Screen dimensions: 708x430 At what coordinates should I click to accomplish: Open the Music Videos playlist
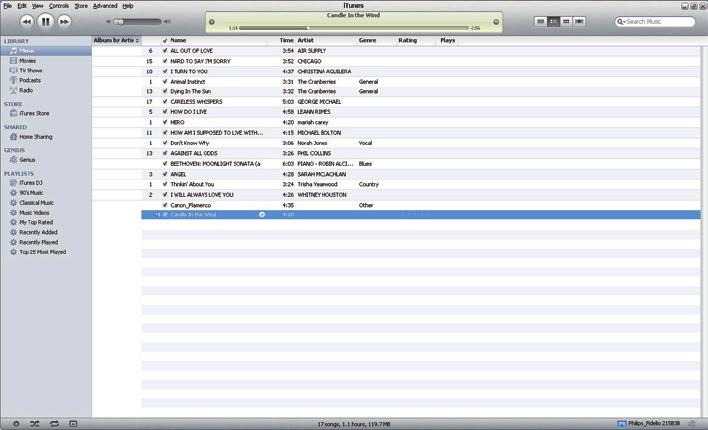pyautogui.click(x=34, y=213)
